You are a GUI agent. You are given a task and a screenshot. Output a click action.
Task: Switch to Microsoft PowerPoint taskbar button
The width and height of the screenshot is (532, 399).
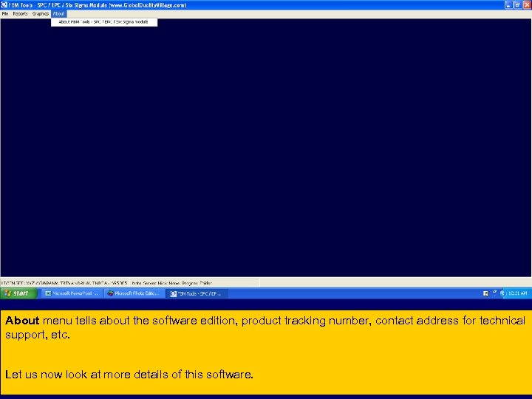pyautogui.click(x=72, y=293)
